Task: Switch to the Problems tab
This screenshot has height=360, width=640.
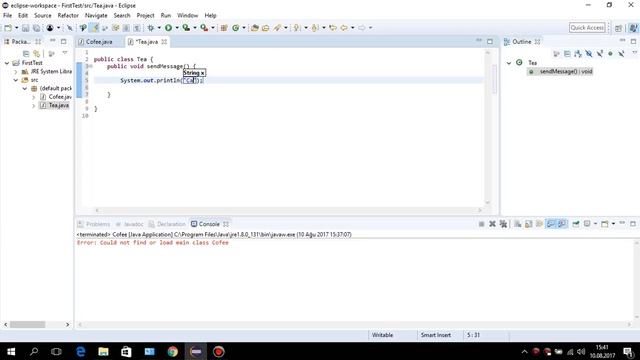Action: point(94,224)
